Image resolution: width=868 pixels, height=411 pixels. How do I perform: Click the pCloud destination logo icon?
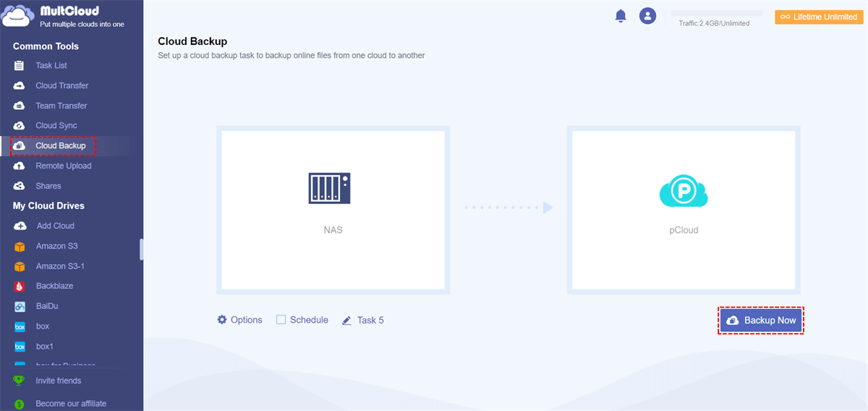tap(683, 190)
